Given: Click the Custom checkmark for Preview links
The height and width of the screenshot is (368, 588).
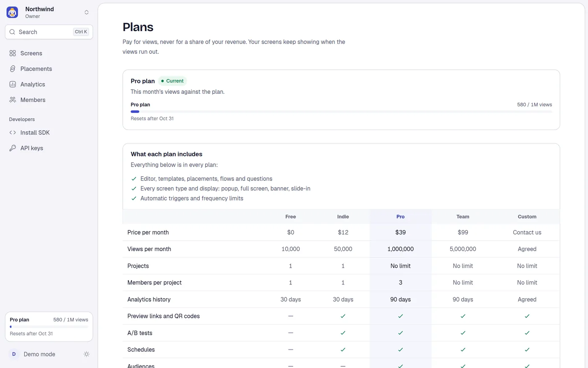Looking at the screenshot, I should (x=527, y=316).
